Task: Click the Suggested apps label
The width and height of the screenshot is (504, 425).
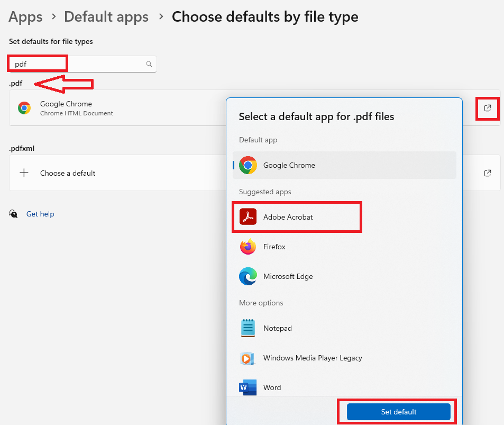Action: click(265, 192)
